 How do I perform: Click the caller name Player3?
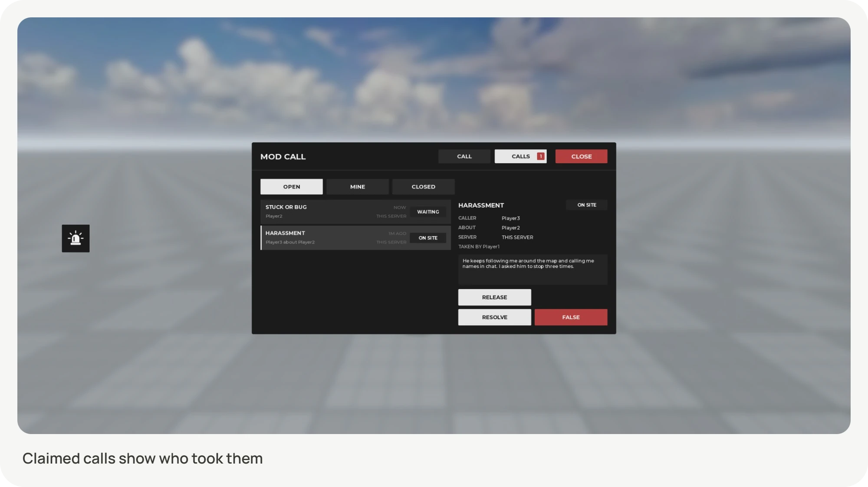(511, 218)
